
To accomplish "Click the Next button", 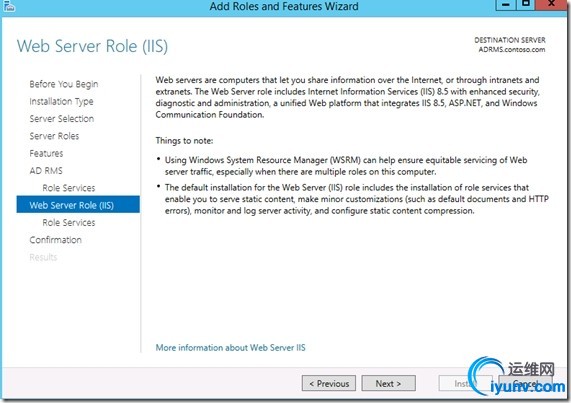I will (x=388, y=383).
